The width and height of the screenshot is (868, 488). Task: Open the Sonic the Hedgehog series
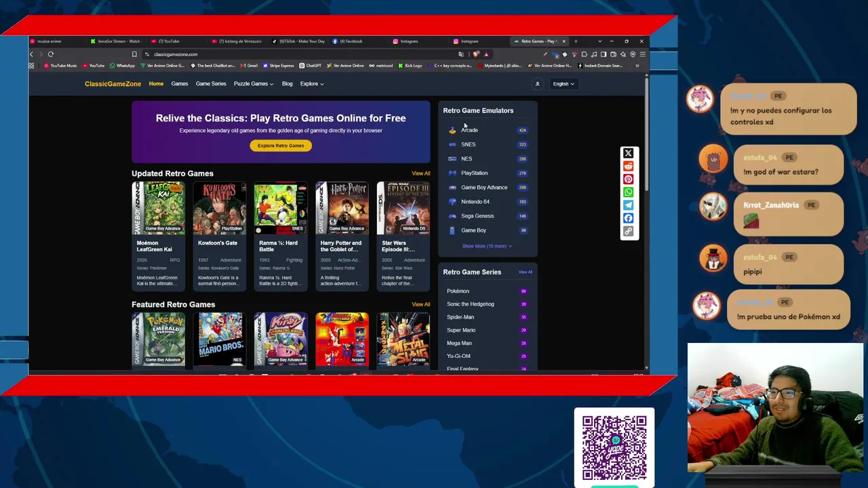click(488, 304)
